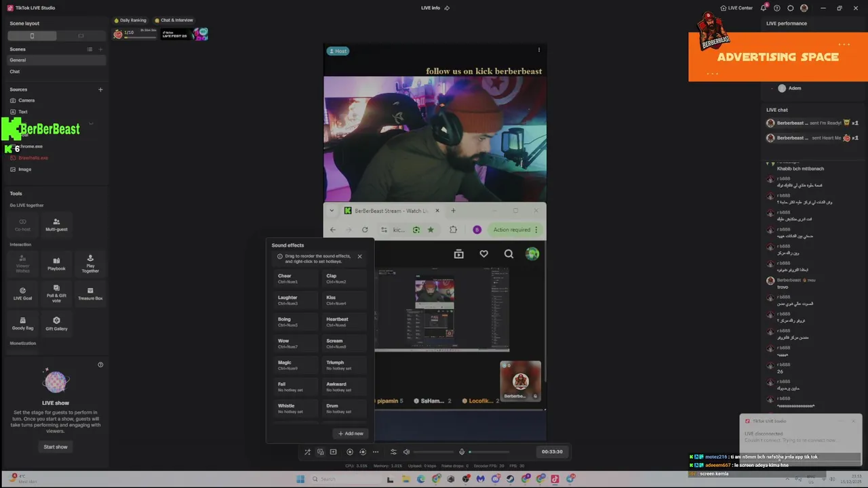The height and width of the screenshot is (488, 868).
Task: Click the taskbar Search box
Action: click(x=345, y=479)
